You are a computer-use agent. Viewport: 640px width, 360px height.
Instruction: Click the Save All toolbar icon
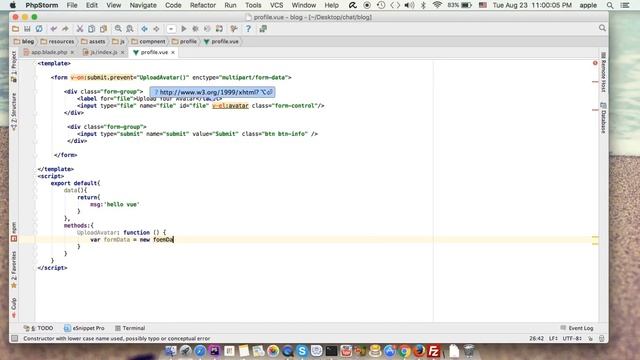pos(27,29)
